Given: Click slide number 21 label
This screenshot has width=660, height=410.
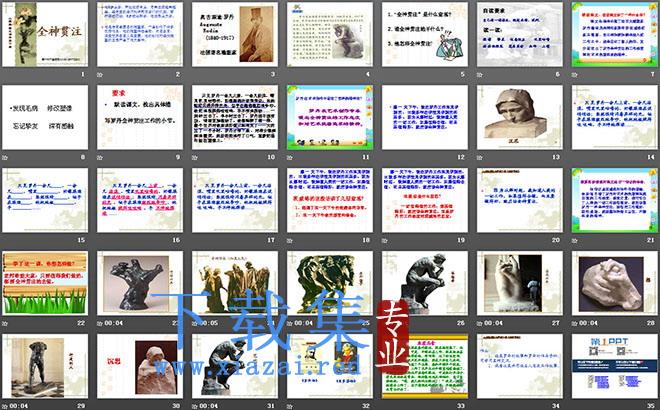Looking at the screenshot, I should (651, 240).
